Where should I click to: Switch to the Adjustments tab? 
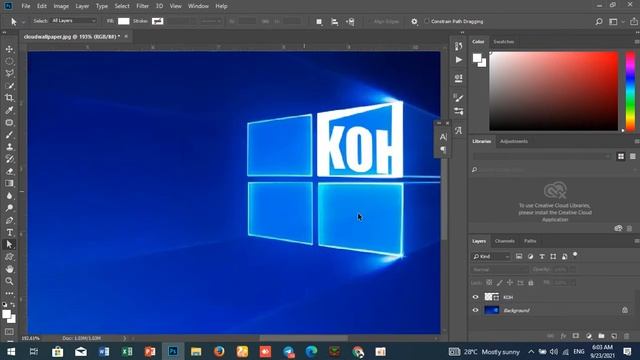pos(514,141)
